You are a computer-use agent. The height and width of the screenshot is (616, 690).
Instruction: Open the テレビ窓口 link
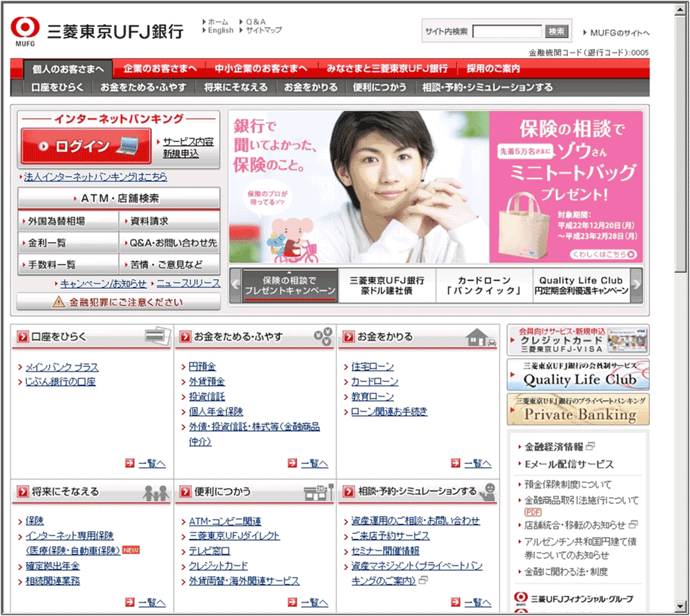click(209, 551)
